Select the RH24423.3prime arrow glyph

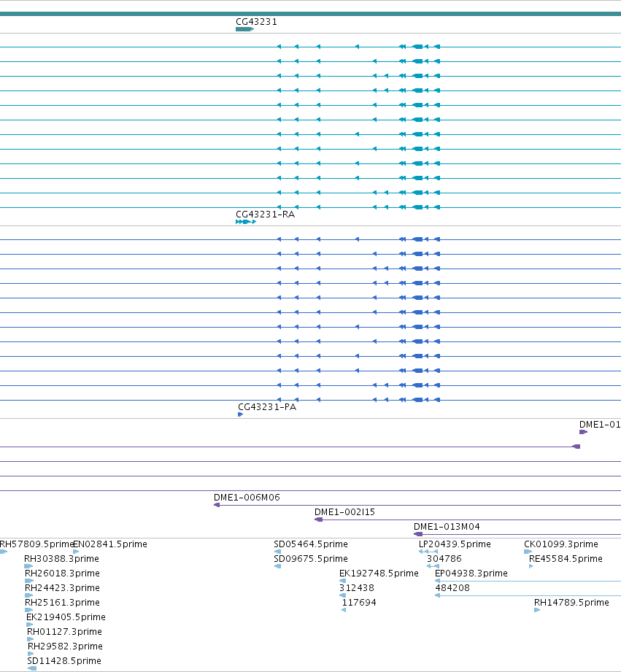29,595
